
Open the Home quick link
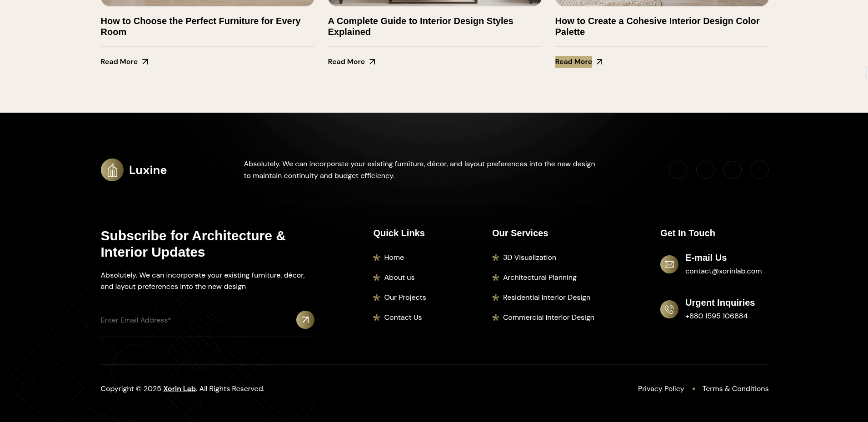[394, 258]
